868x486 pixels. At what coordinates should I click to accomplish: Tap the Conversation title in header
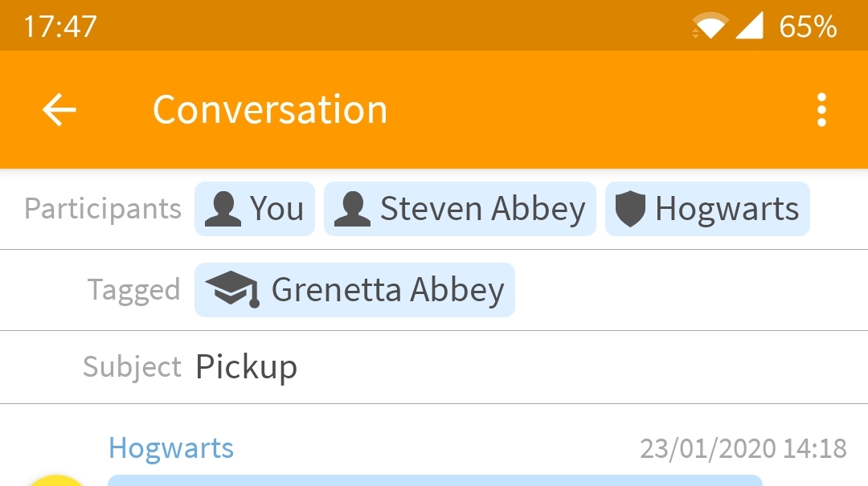[x=270, y=110]
